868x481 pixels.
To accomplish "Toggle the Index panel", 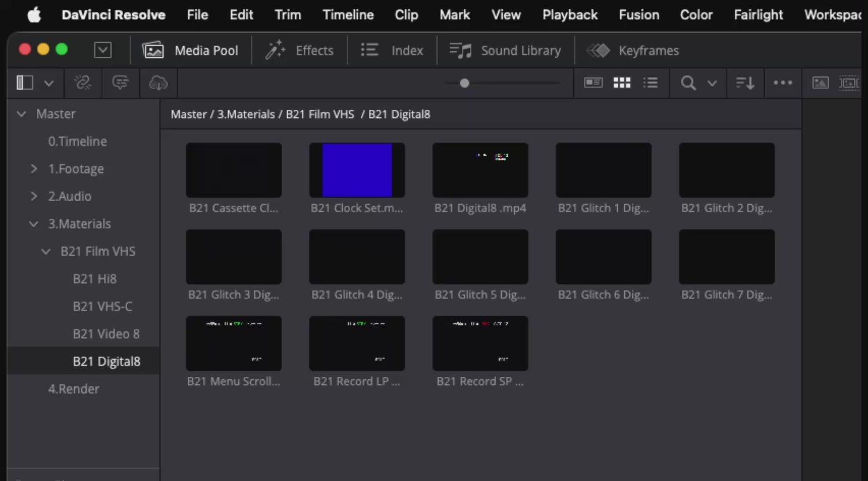I will tap(392, 51).
